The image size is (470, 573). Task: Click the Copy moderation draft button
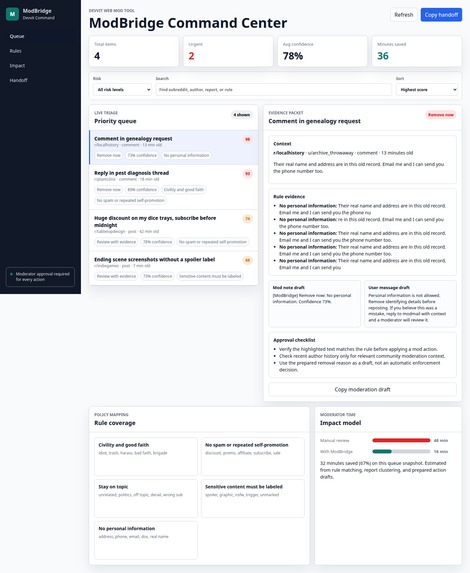tap(363, 390)
